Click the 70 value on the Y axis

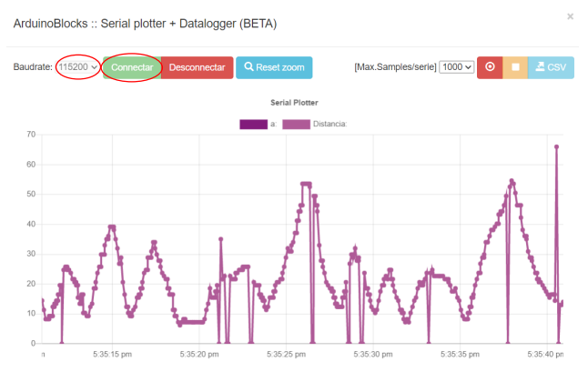30,135
